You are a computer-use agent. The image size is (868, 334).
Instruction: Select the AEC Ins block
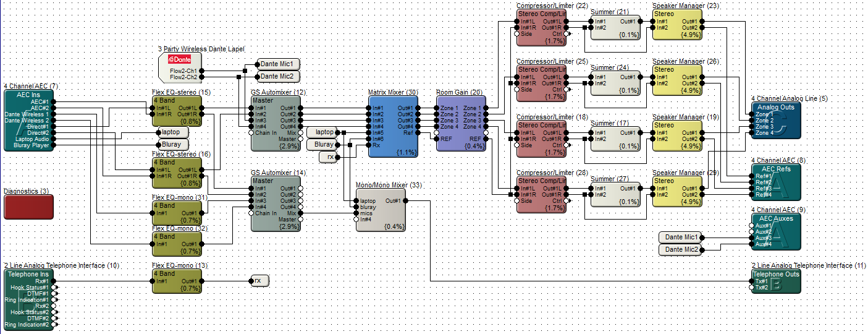(28, 120)
